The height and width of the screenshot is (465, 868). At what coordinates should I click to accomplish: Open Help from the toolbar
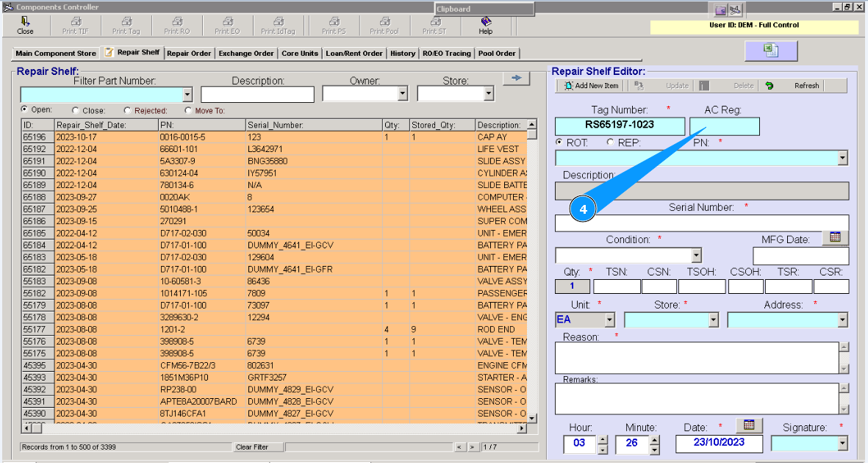485,26
